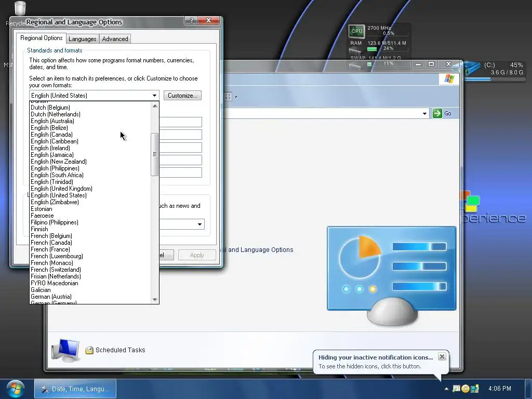Image resolution: width=532 pixels, height=399 pixels.
Task: Select French (Monaco)
Action: (x=90, y=263)
